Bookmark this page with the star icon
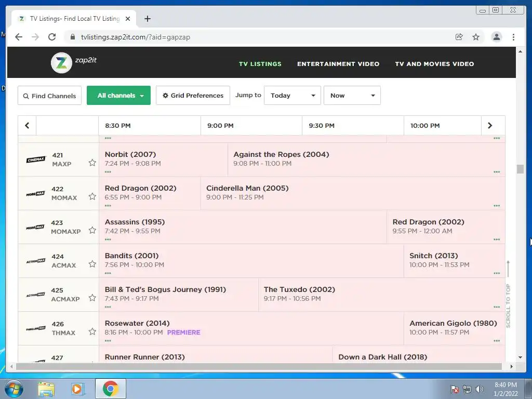This screenshot has height=399, width=532. click(476, 37)
